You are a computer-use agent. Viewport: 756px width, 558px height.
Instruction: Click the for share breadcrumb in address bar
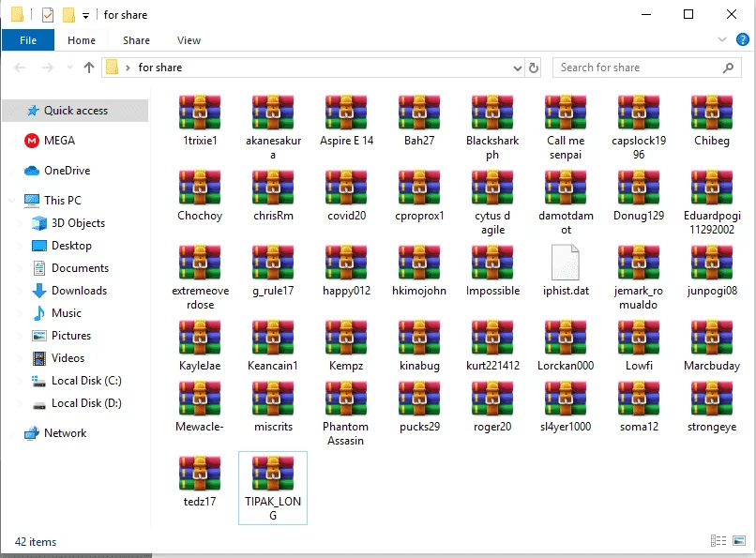point(160,68)
